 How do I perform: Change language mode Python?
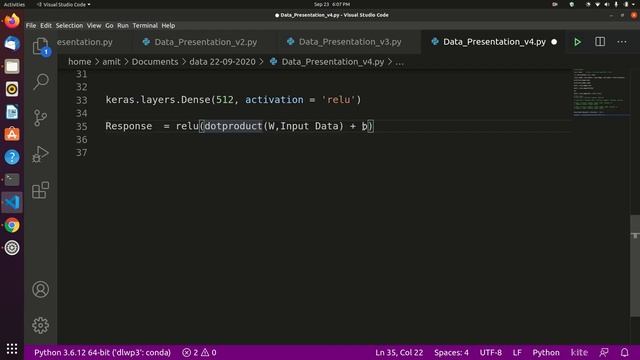tap(546, 352)
